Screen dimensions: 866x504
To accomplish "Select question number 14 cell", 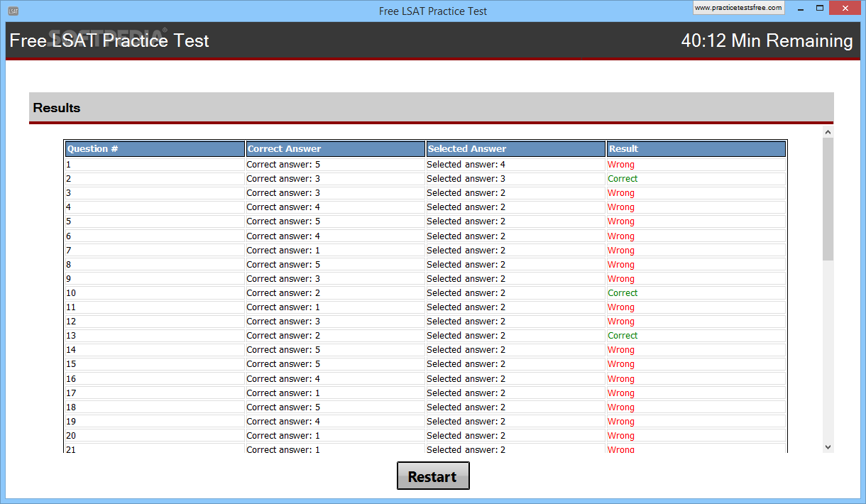I will 155,350.
